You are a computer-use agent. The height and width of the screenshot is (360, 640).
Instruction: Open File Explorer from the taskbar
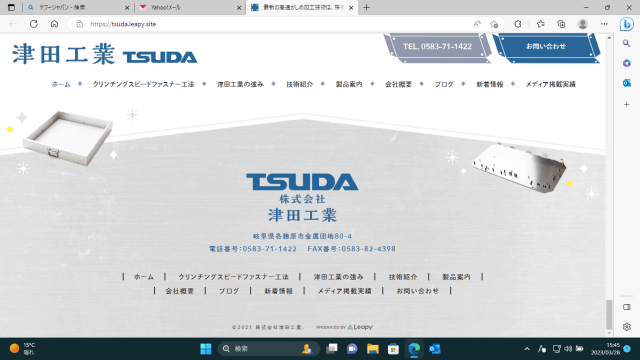click(x=373, y=349)
